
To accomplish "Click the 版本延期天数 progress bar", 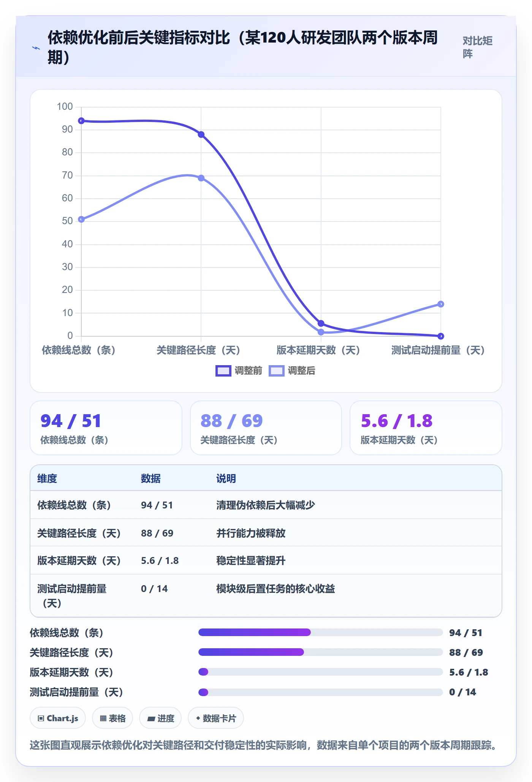I will [320, 672].
